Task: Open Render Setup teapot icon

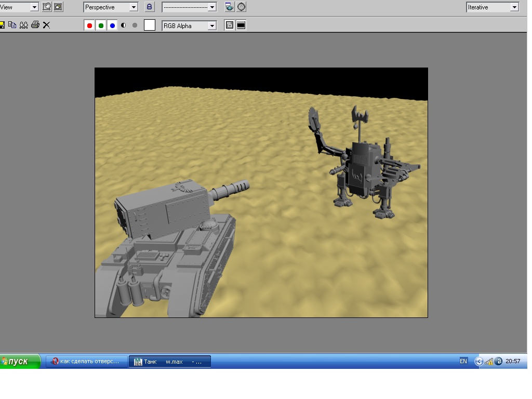Action: 230,7
